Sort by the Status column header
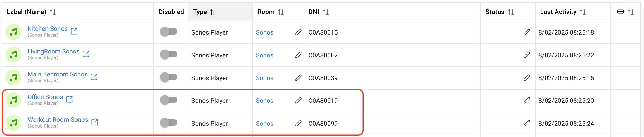644x137 pixels. [x=511, y=12]
